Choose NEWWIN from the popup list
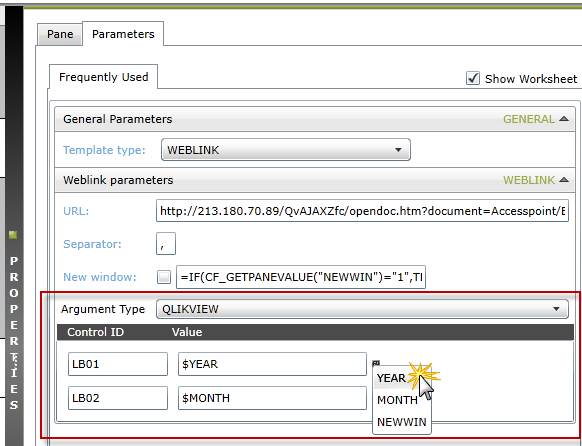The image size is (582, 446). (x=402, y=422)
